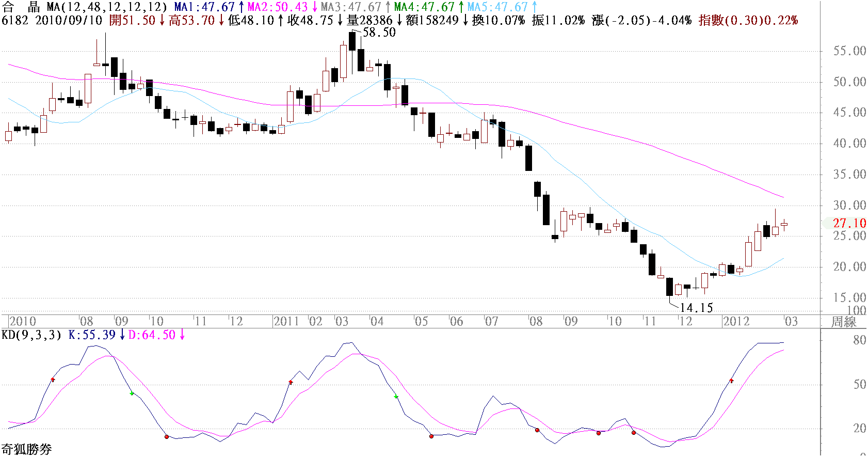Click the red 27.10 current price tag
This screenshot has height=457, width=868.
pyautogui.click(x=849, y=223)
